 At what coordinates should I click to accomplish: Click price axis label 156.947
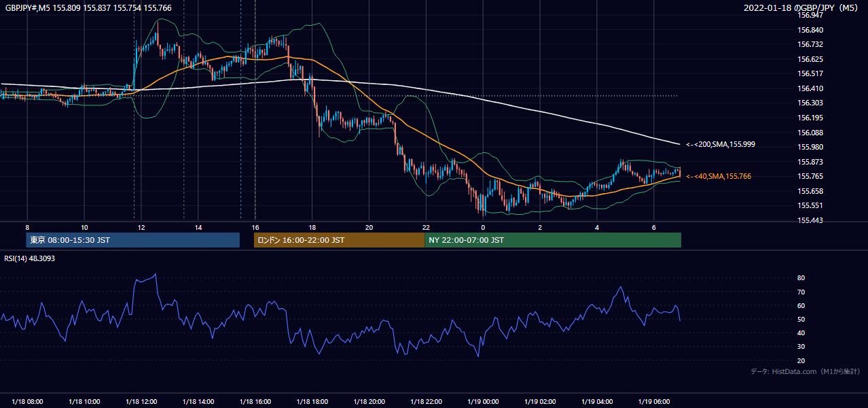[x=810, y=15]
